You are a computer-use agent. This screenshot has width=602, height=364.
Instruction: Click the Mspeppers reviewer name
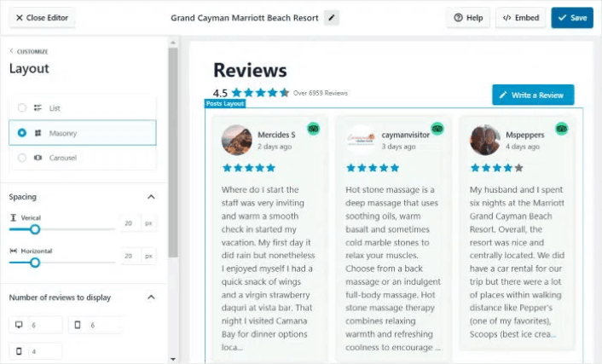[x=524, y=135]
